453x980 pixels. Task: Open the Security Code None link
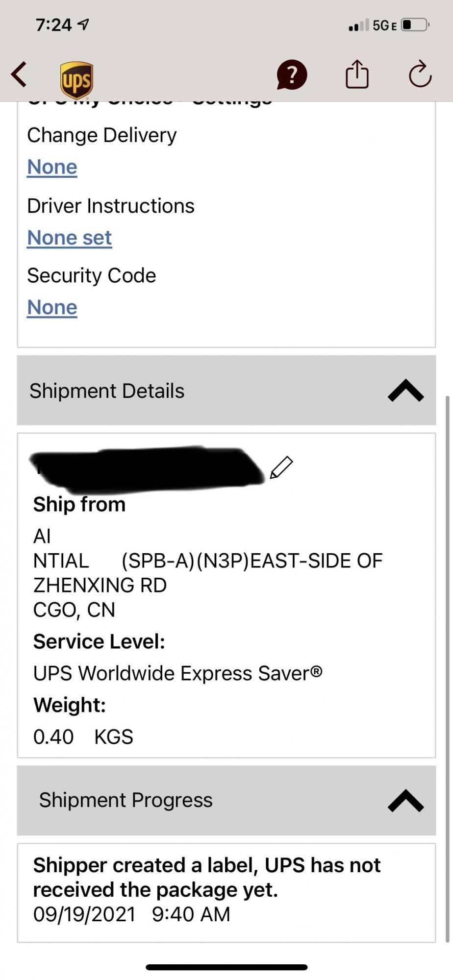pyautogui.click(x=52, y=308)
